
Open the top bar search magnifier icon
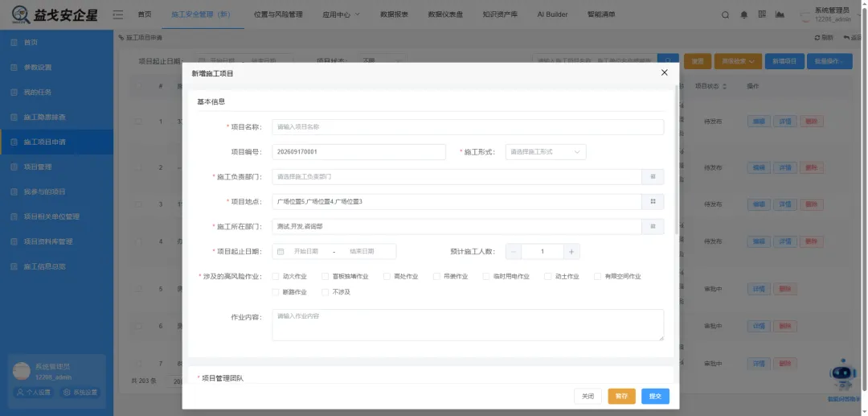coord(725,15)
